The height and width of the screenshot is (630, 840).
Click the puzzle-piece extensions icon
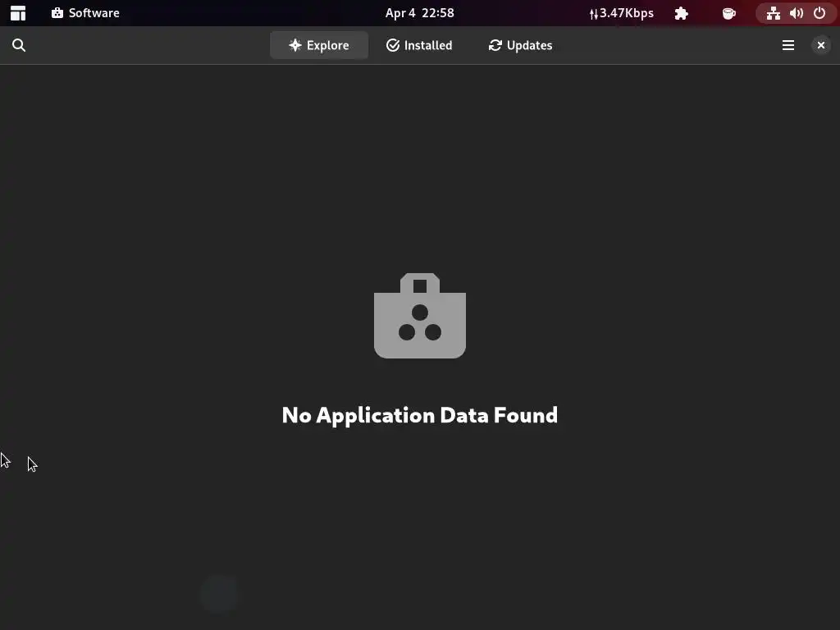tap(682, 13)
